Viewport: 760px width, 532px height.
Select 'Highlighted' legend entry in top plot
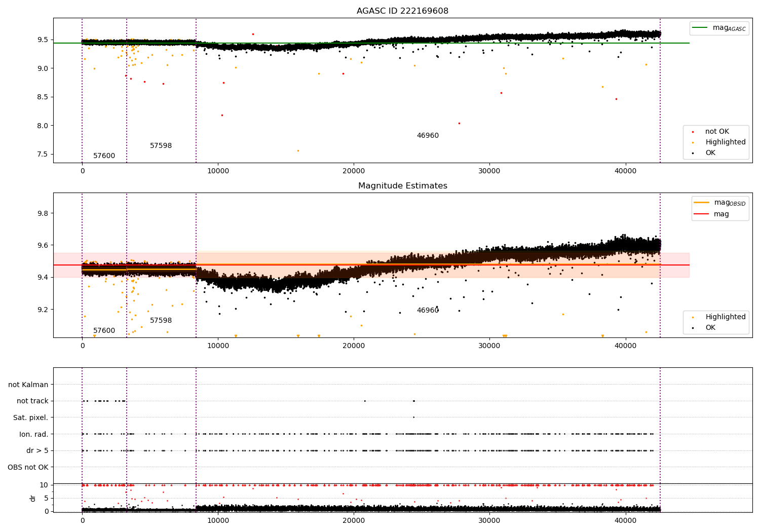(725, 142)
